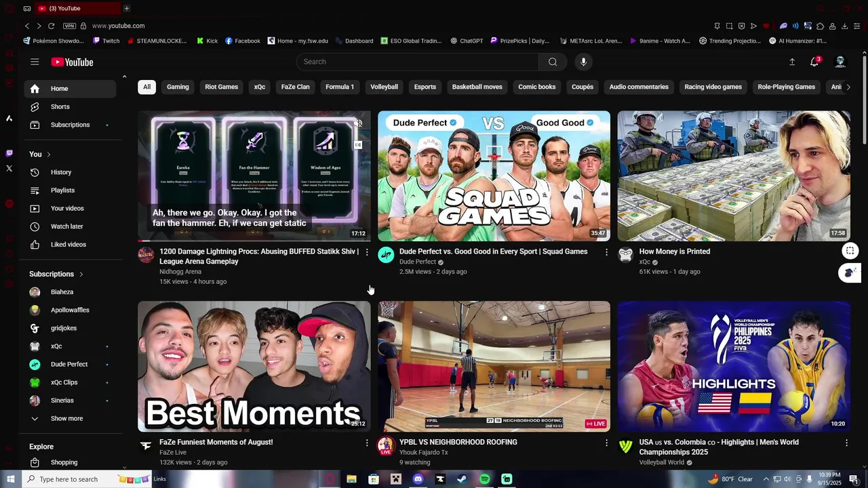This screenshot has height=488, width=868.
Task: Open the Nidhogg Arena channel link
Action: pyautogui.click(x=180, y=272)
